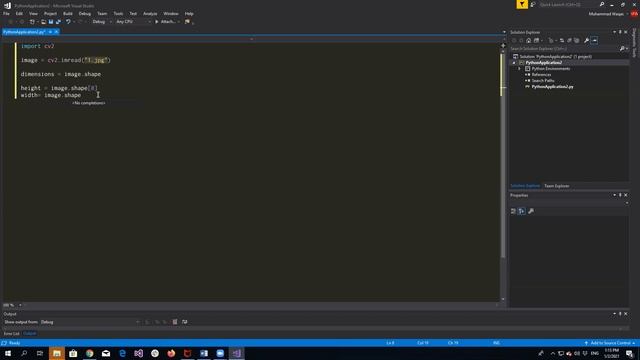This screenshot has height=360, width=640.
Task: Open the Team menu
Action: coord(102,13)
